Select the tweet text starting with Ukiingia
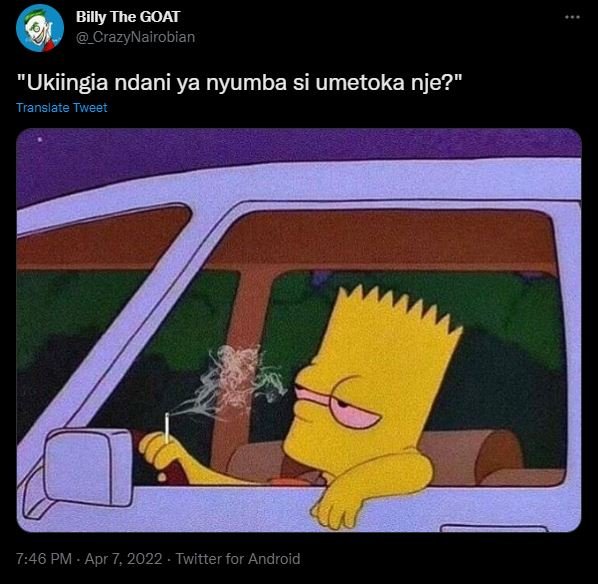The image size is (598, 584). [240, 82]
